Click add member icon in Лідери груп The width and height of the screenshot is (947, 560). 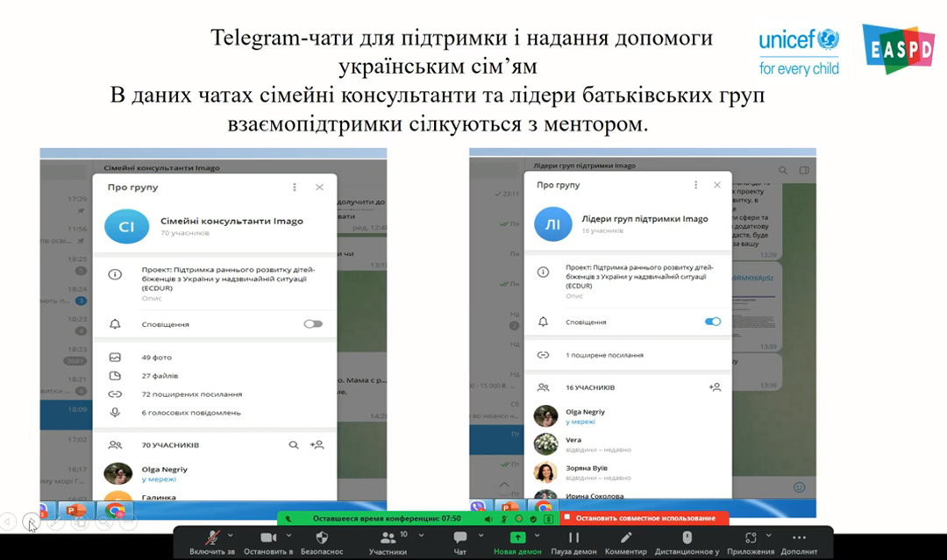(x=715, y=386)
